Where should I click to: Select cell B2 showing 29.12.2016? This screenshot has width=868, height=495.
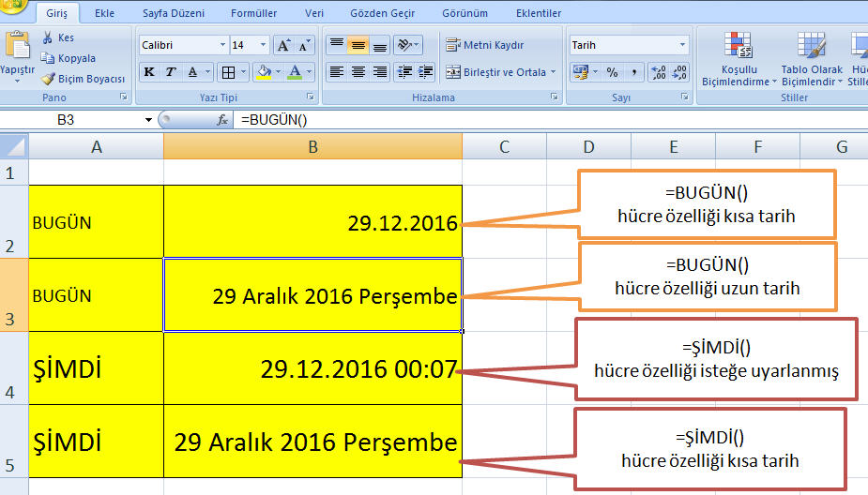[312, 221]
